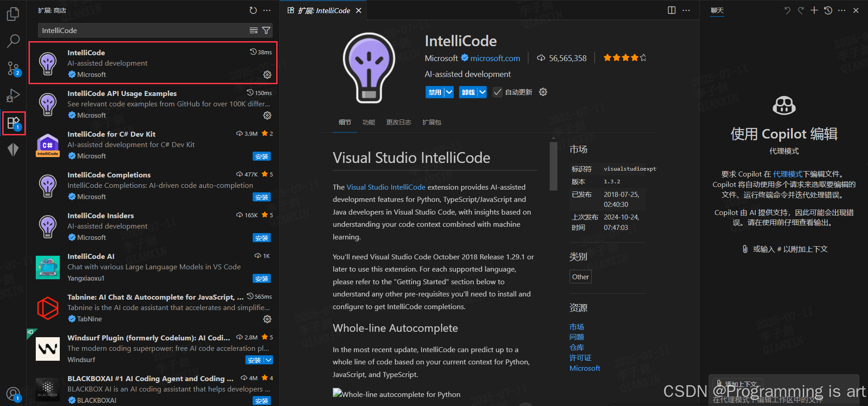The height and width of the screenshot is (406, 868).
Task: Install IntelliCode for C# Dev Kit
Action: [x=262, y=157]
